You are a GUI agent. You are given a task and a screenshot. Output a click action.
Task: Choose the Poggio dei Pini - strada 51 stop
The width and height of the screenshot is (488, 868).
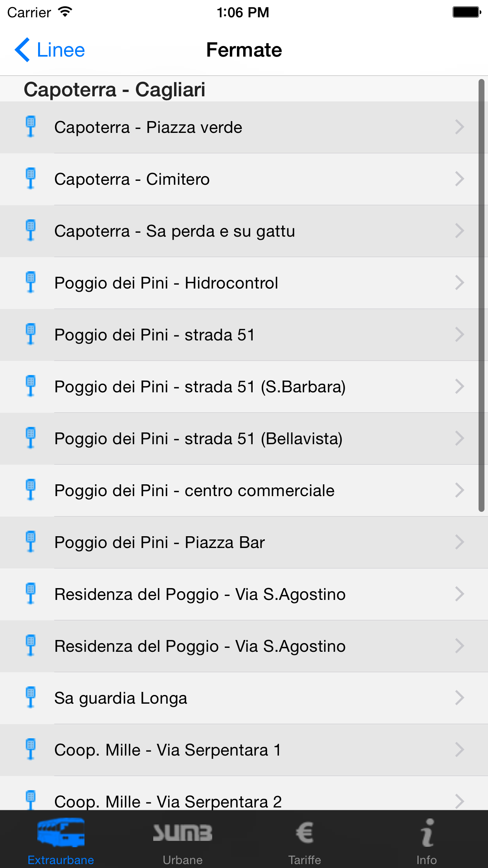pos(244,335)
